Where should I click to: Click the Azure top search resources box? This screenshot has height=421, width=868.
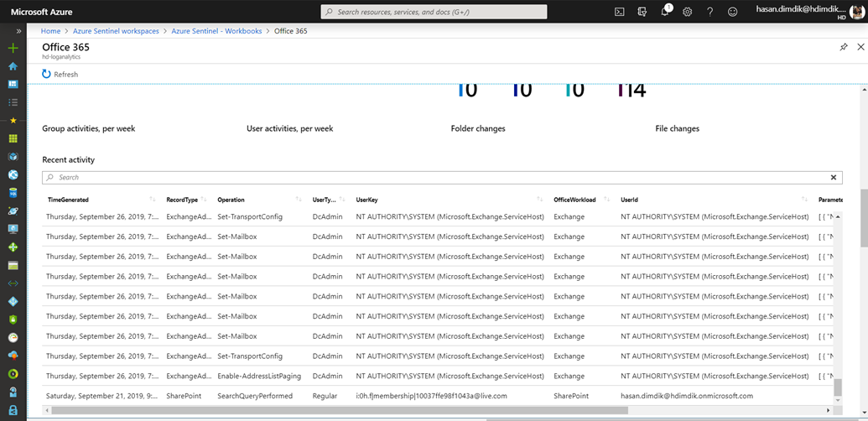pyautogui.click(x=434, y=12)
